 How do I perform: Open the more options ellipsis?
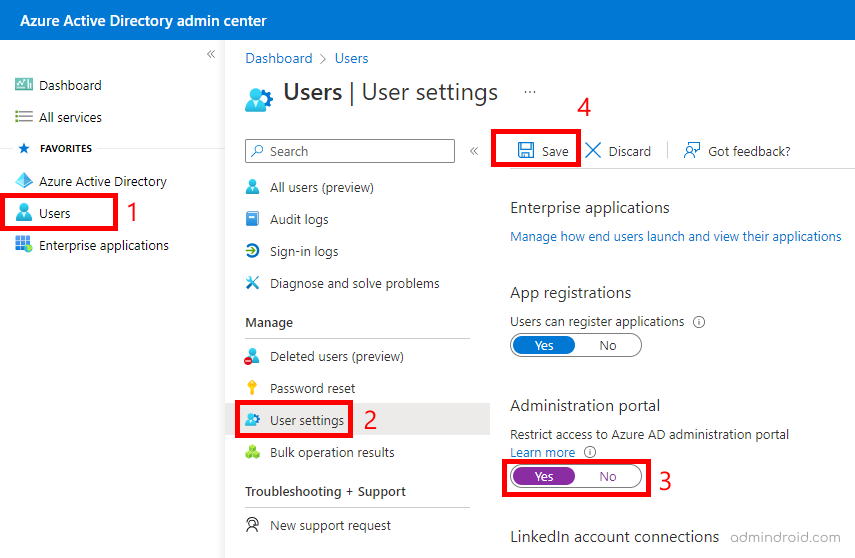529,92
